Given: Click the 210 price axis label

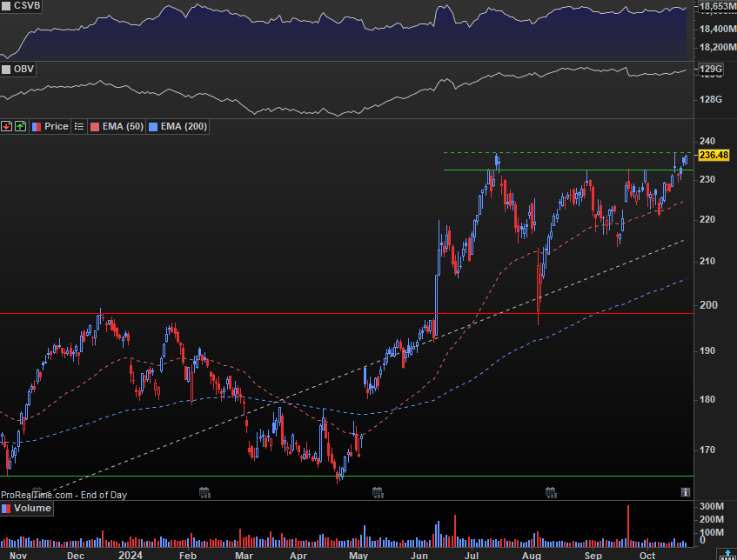Looking at the screenshot, I should point(707,261).
